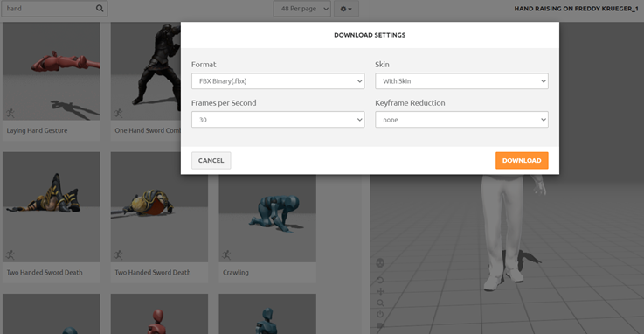Select the red mannequin thumbnail in bottom row

pyautogui.click(x=159, y=314)
